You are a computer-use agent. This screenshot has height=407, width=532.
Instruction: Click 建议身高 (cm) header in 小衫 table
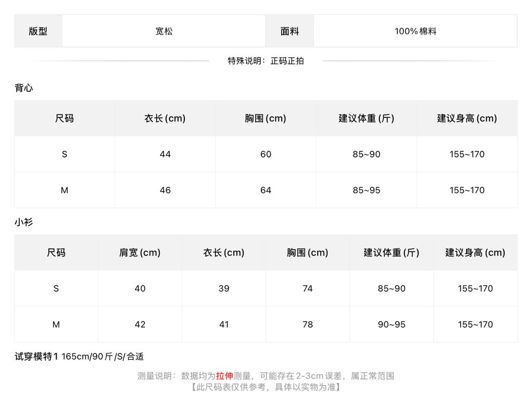pos(475,253)
